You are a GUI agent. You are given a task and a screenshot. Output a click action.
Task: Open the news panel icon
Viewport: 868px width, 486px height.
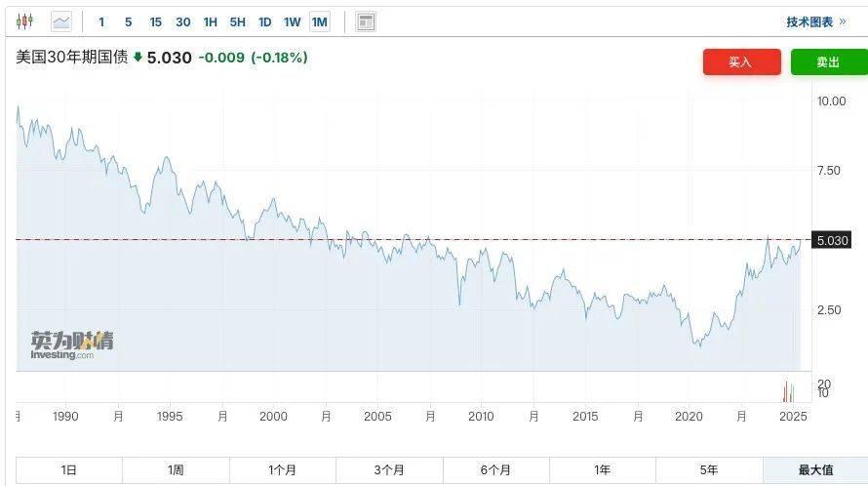366,21
